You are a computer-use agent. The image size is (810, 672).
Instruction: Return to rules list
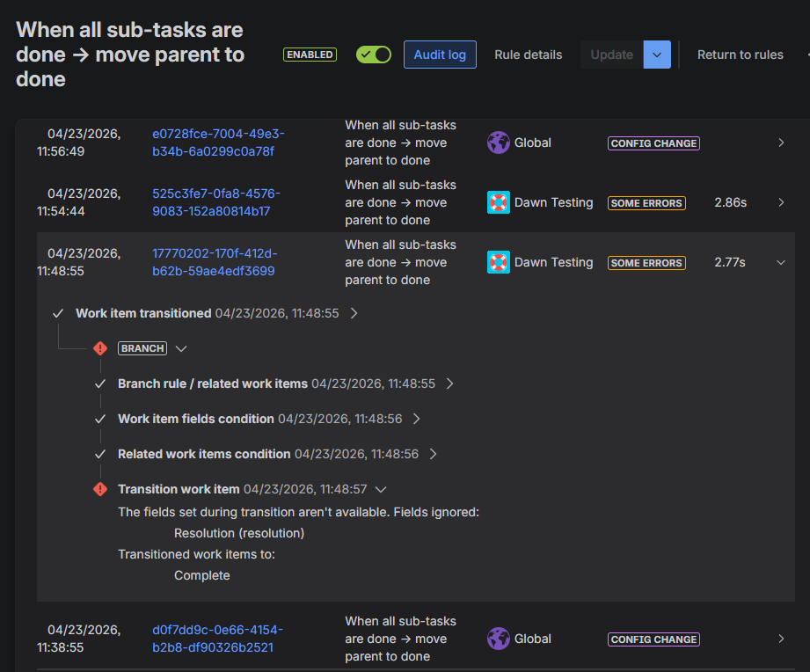[x=740, y=55]
